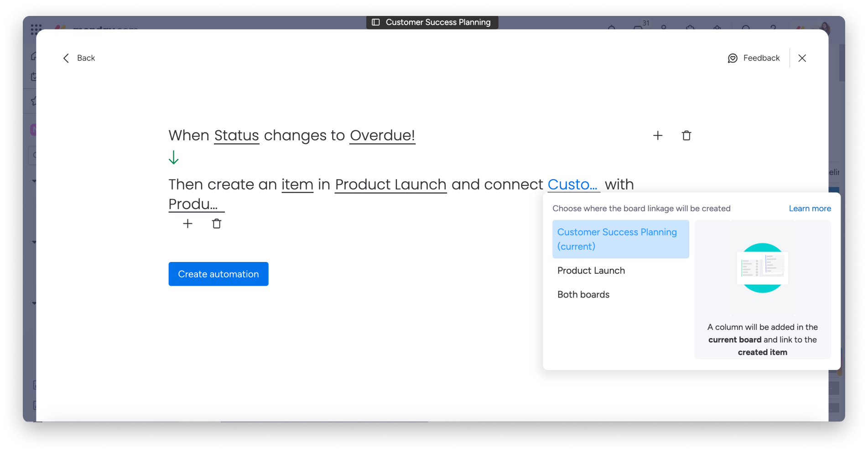
Task: Select Customer Success Planning (current) option
Action: tap(620, 239)
